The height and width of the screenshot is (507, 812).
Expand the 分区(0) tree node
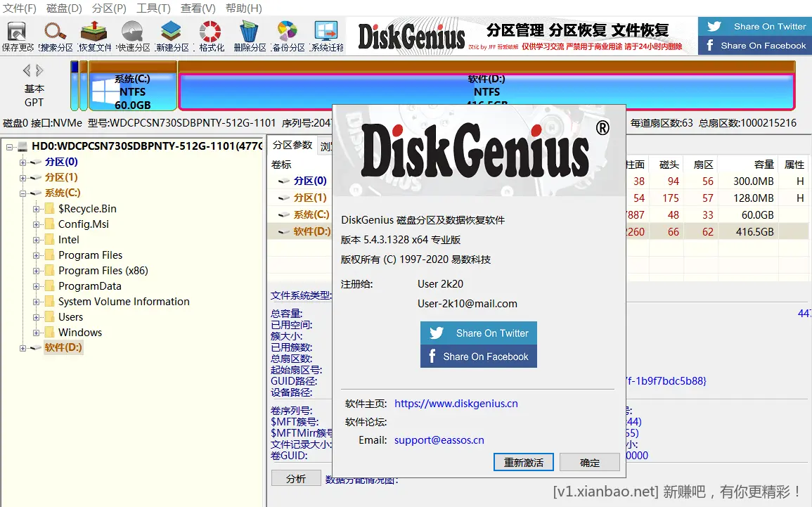22,162
